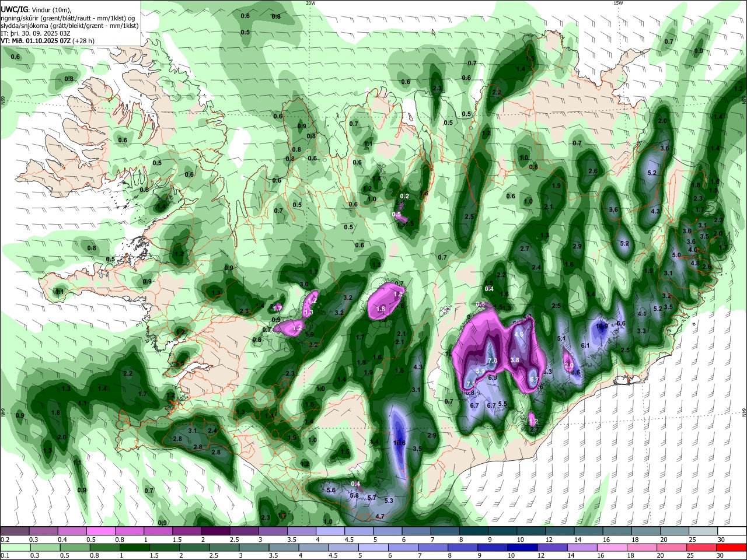747x560 pixels.
Task: Click the legend number '0.1'
Action: pyautogui.click(x=5, y=556)
